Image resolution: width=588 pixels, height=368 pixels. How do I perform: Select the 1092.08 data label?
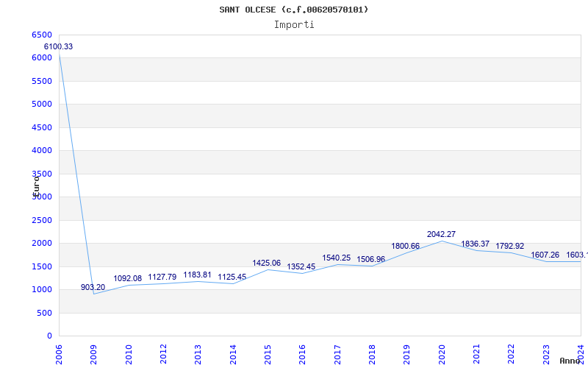pyautogui.click(x=128, y=279)
